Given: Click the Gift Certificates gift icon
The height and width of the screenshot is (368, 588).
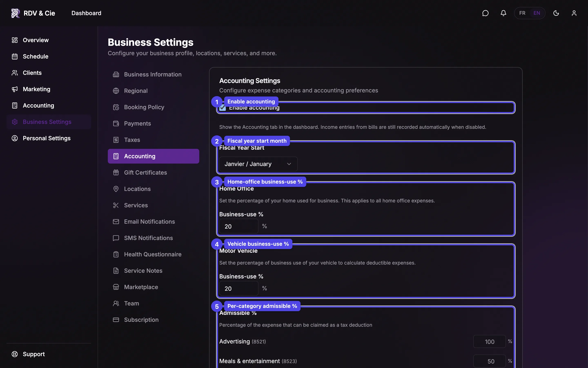Looking at the screenshot, I should (x=116, y=173).
